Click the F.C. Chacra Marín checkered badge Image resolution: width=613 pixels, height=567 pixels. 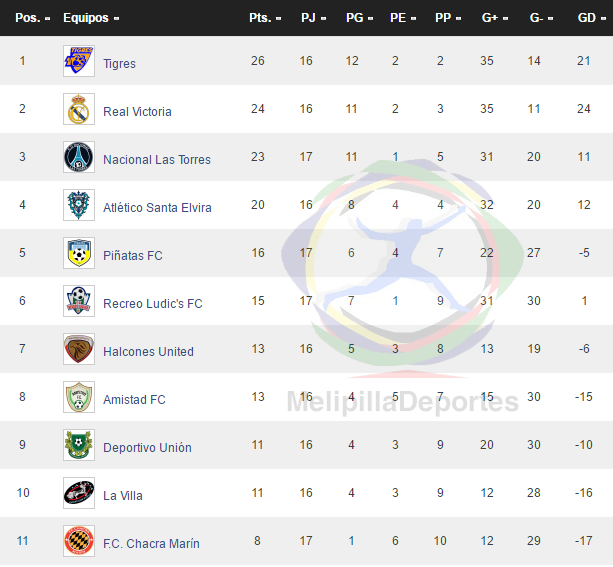(79, 541)
